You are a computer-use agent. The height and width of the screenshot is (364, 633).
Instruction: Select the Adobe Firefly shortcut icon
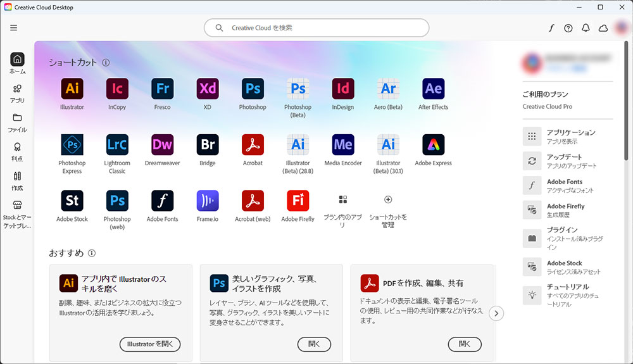(x=298, y=201)
